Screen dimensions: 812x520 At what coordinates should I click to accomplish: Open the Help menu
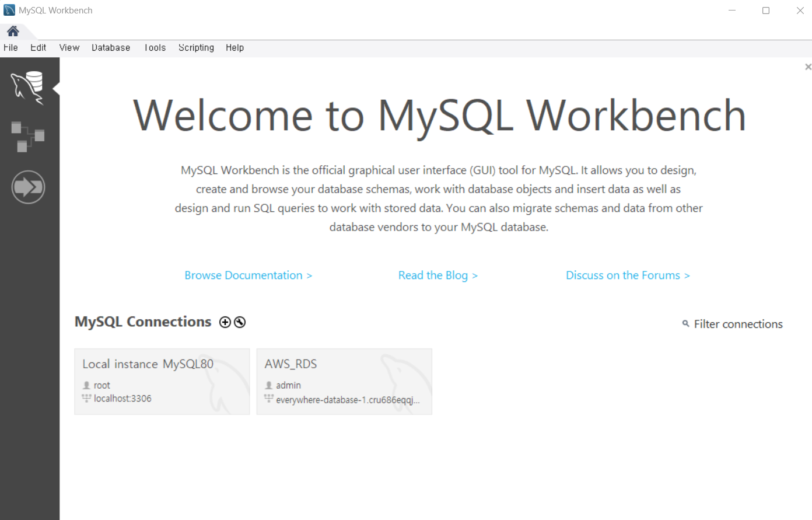tap(235, 48)
